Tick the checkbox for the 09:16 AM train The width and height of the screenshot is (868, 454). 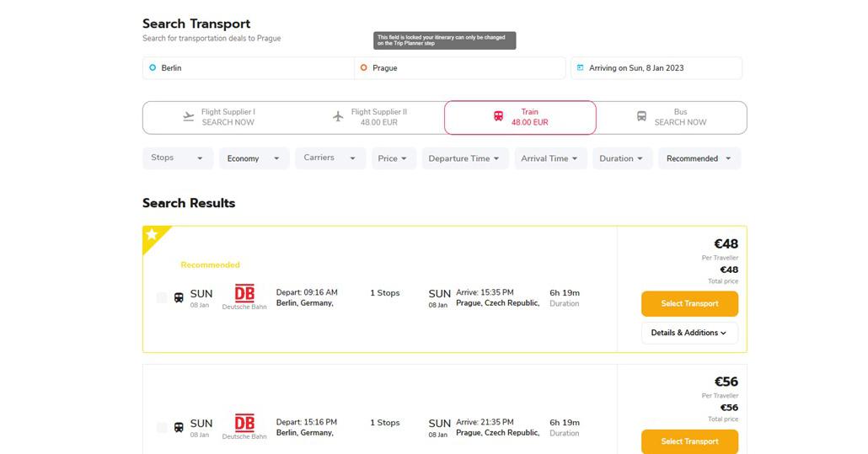[x=162, y=297]
